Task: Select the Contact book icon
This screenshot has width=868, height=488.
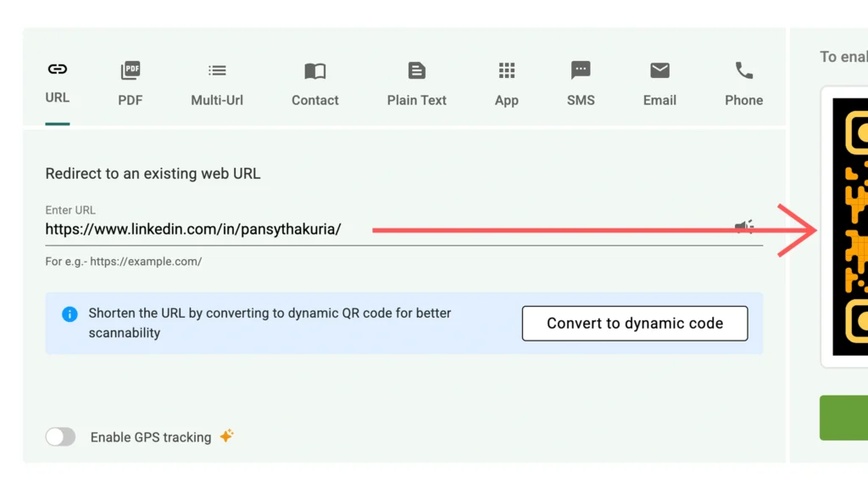Action: (314, 71)
